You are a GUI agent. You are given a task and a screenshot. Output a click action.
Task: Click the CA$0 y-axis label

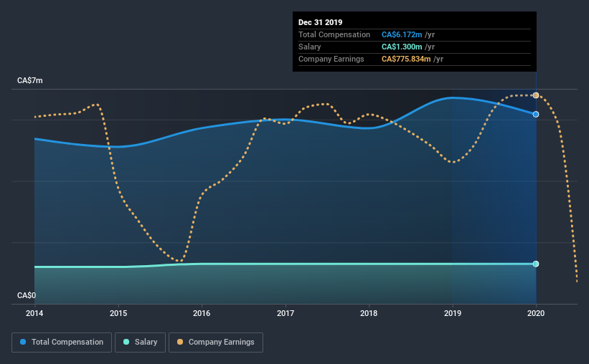click(27, 296)
